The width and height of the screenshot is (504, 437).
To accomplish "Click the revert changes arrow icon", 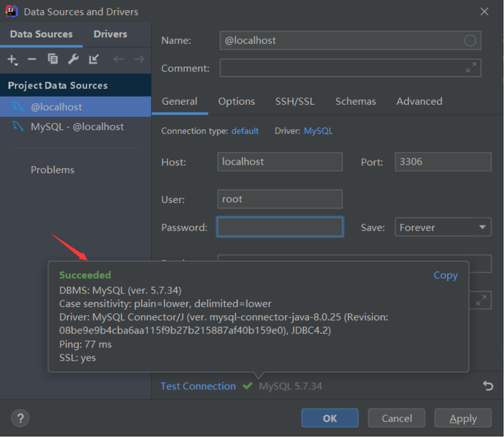I will tap(488, 386).
